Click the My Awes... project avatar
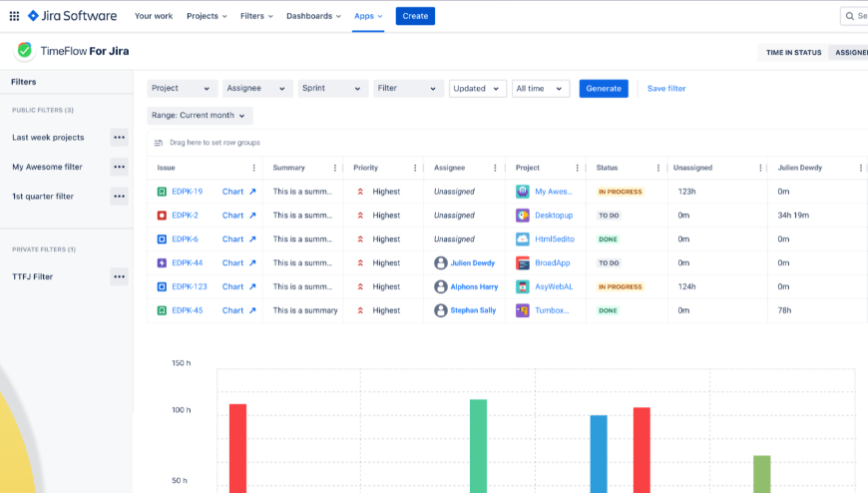This screenshot has width=868, height=493. coord(523,192)
